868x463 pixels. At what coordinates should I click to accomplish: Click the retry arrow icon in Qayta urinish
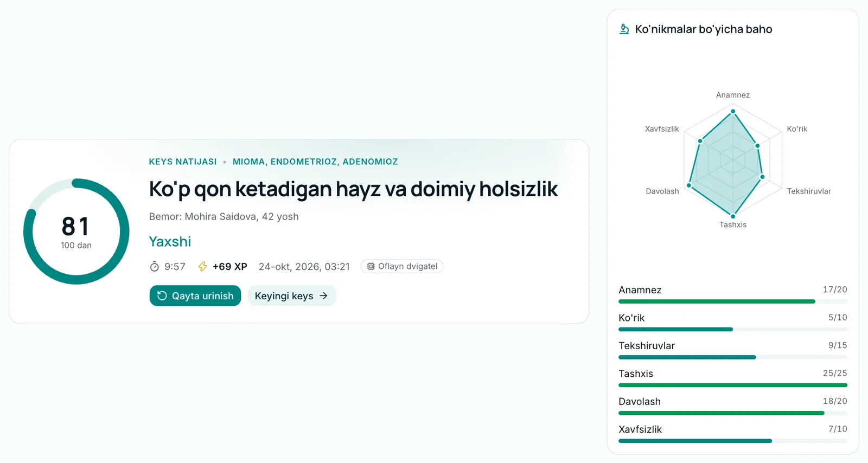tap(162, 295)
